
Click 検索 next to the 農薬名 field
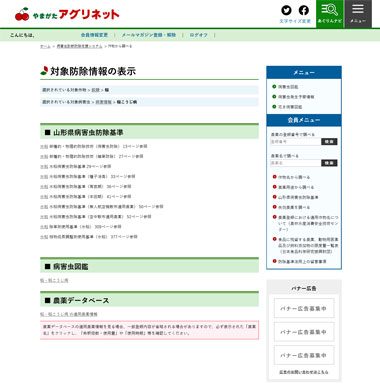(329, 163)
